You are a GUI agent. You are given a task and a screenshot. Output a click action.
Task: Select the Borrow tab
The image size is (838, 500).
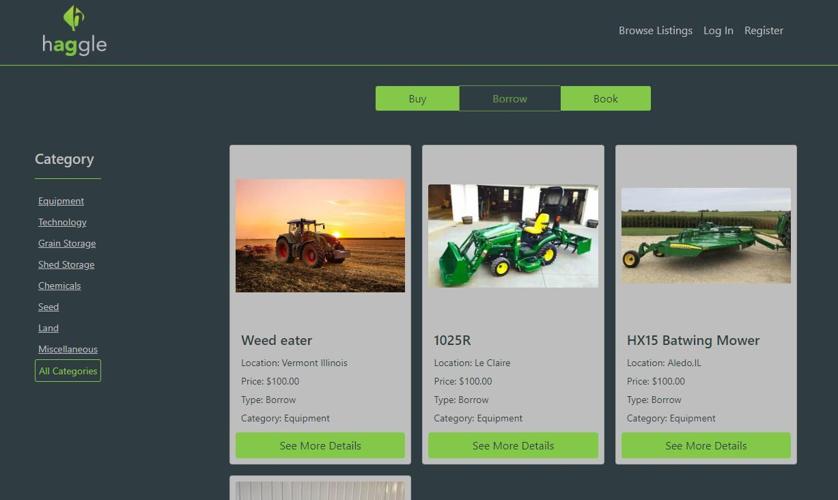(509, 98)
